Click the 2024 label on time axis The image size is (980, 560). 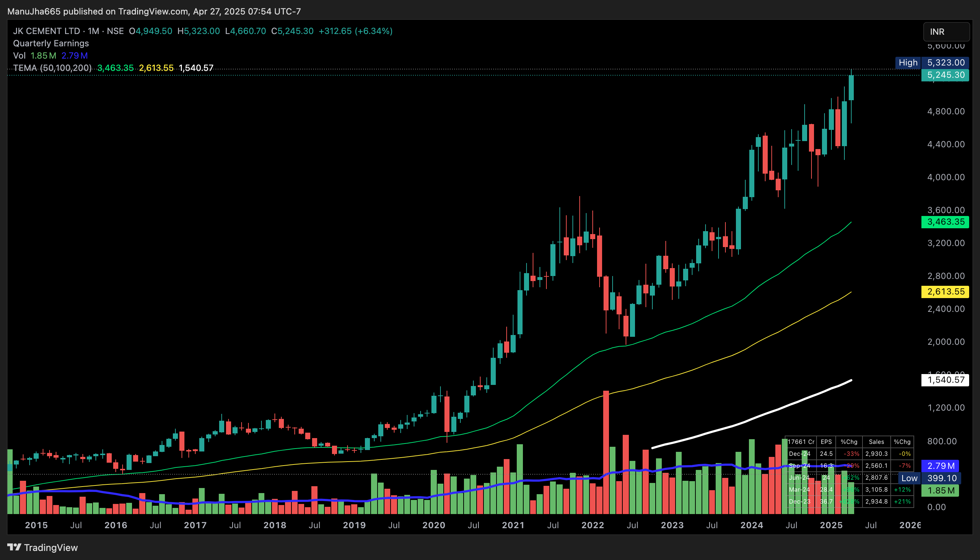752,525
